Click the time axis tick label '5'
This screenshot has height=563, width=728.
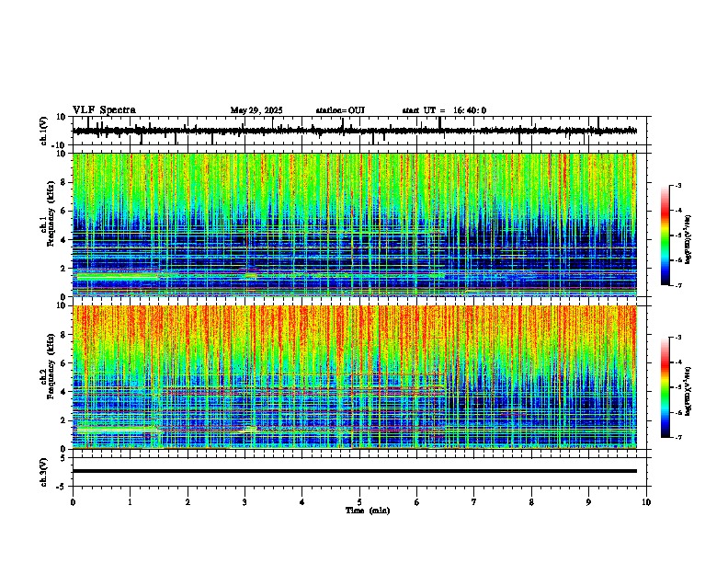[359, 502]
